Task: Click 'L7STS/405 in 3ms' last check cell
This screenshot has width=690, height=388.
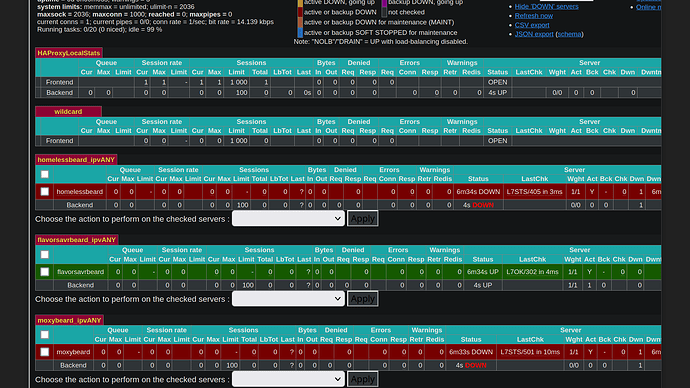Action: tap(535, 191)
